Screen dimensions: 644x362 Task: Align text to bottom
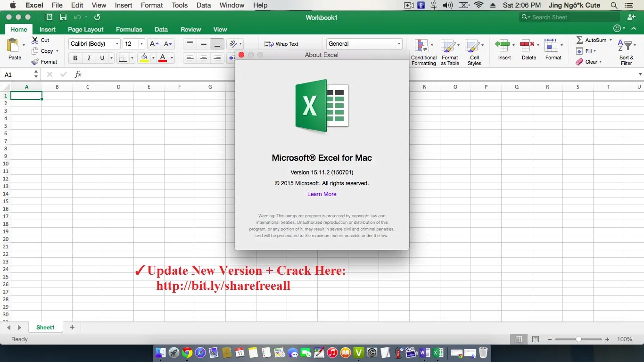(x=217, y=43)
